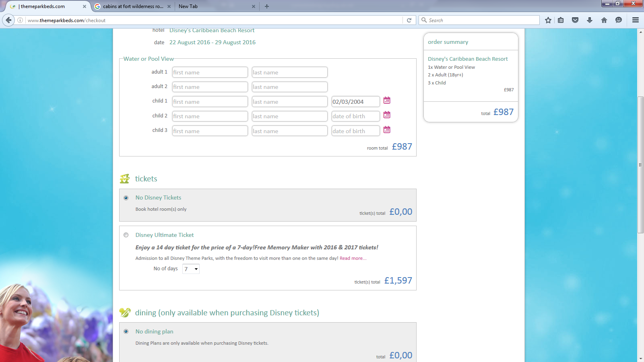Bookmark this page with star icon
Screen dimensions: 644x362
548,20
